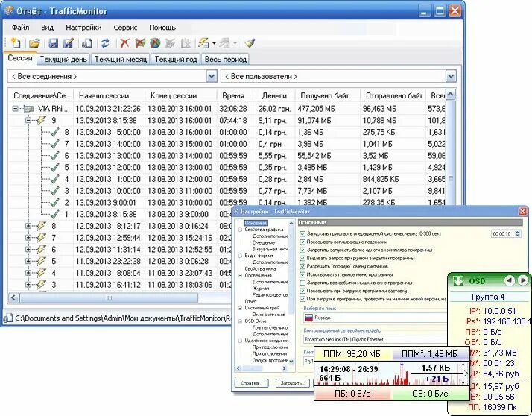Click the New report icon in toolbar
Image resolution: width=532 pixels, height=416 pixels.
click(16, 43)
